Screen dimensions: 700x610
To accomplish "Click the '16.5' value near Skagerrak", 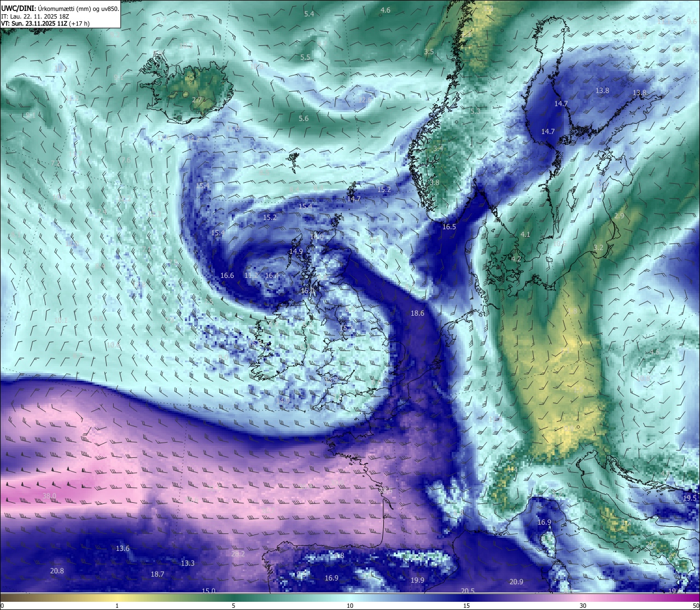I will (x=449, y=226).
